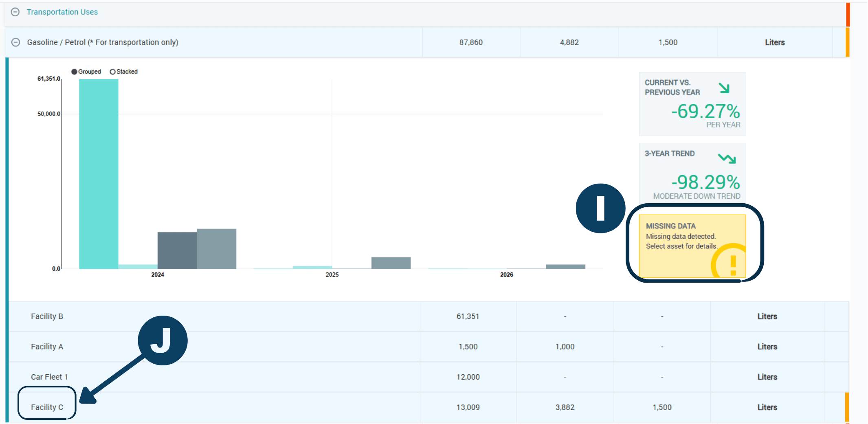
Task: Click Facility A's 1,500 value
Action: tap(468, 347)
